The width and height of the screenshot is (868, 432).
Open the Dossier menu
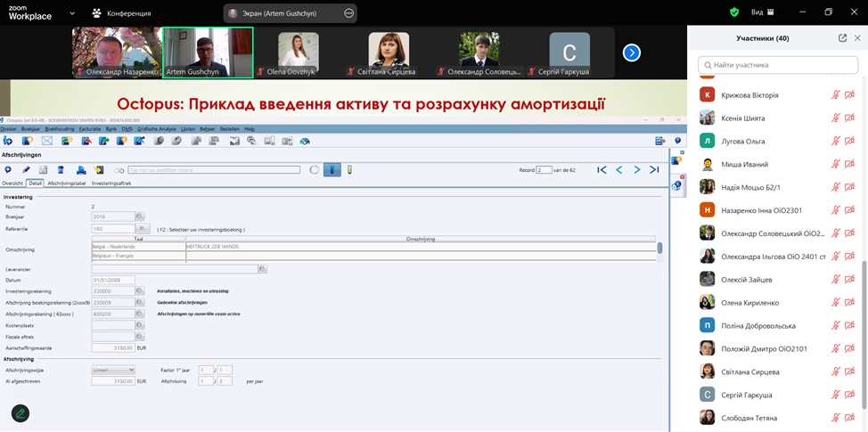[8, 128]
